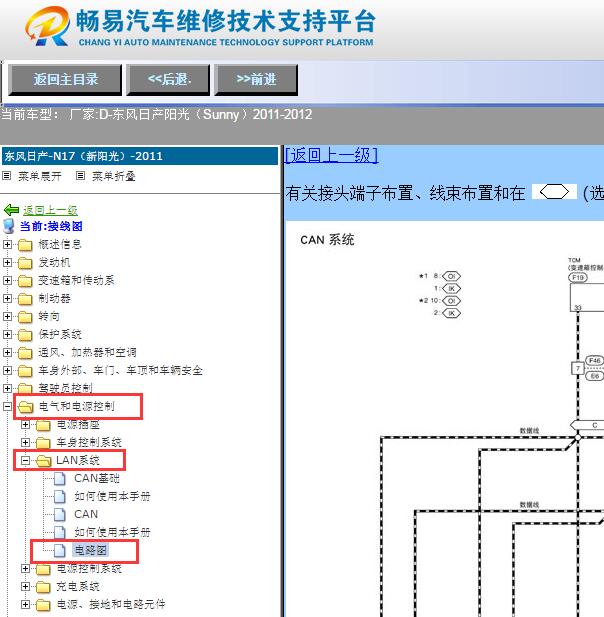This screenshot has height=617, width=604.
Task: Select the 电路图 tree entry
Action: point(91,550)
